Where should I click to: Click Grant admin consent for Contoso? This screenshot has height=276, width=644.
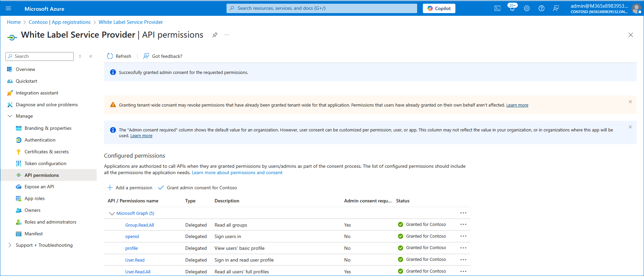tap(198, 188)
